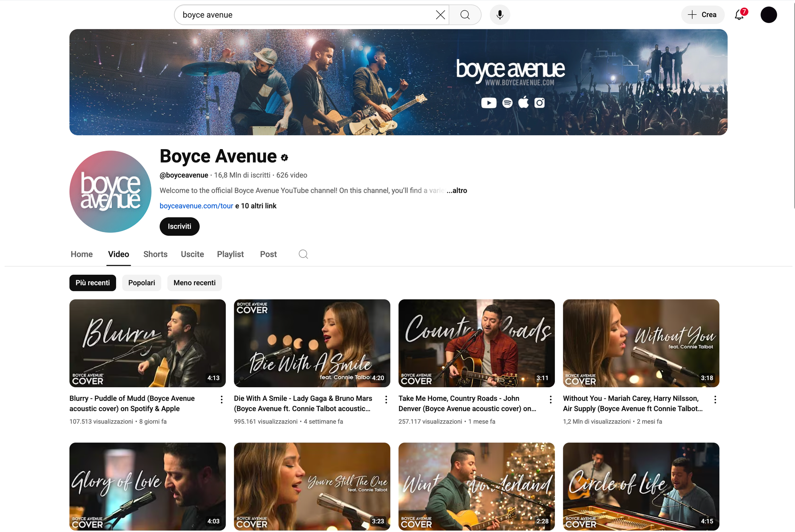Open the Uscite tab
The image size is (795, 532).
click(192, 254)
